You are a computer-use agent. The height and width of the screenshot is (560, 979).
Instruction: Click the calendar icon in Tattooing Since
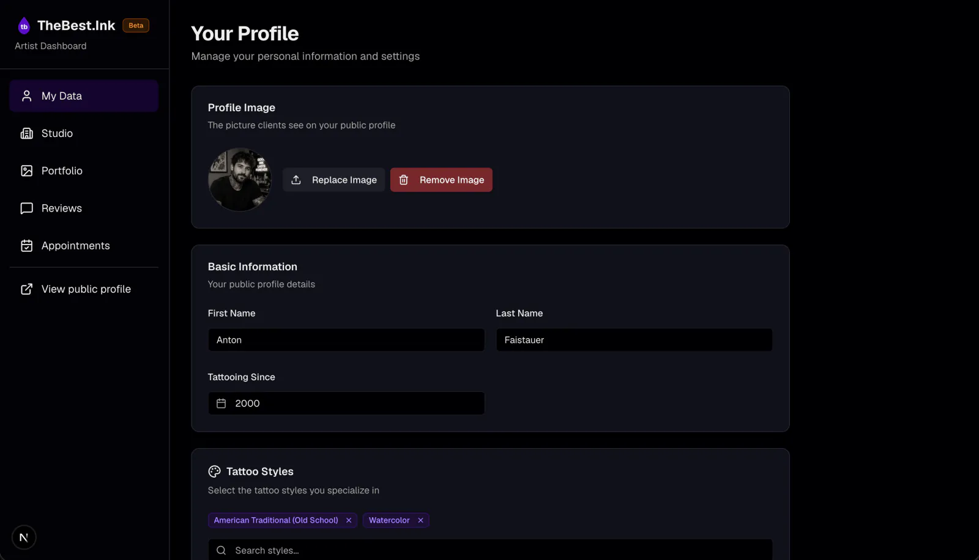221,403
